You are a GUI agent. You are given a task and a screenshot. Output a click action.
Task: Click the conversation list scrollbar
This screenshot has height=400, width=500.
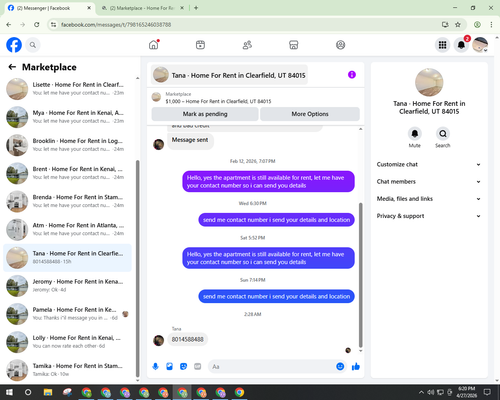(138, 268)
